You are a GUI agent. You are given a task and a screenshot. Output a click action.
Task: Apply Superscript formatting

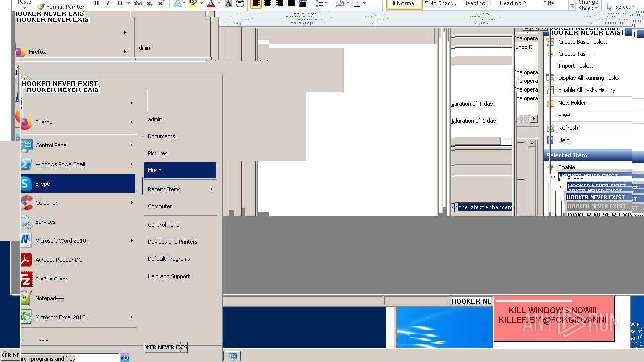(x=161, y=3)
